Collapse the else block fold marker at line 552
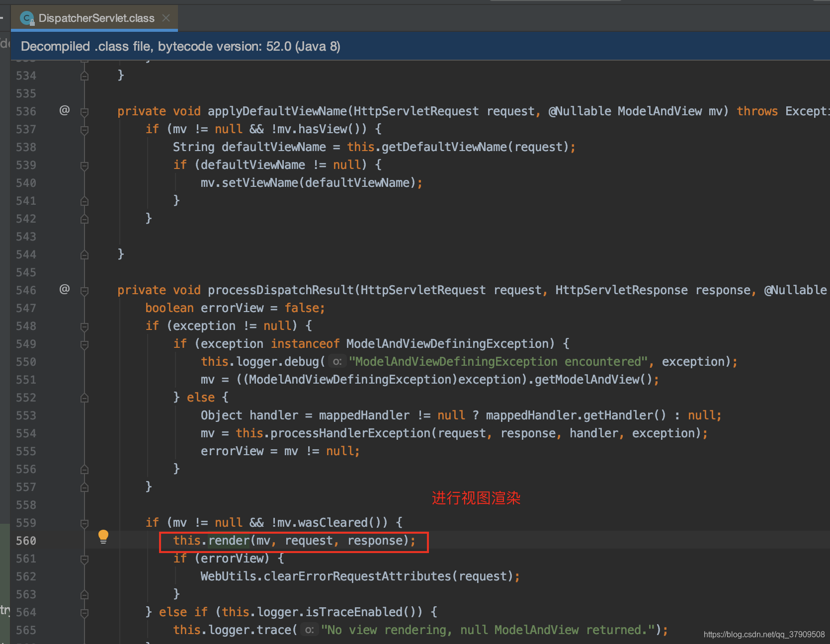Viewport: 830px width, 644px height. tap(84, 398)
